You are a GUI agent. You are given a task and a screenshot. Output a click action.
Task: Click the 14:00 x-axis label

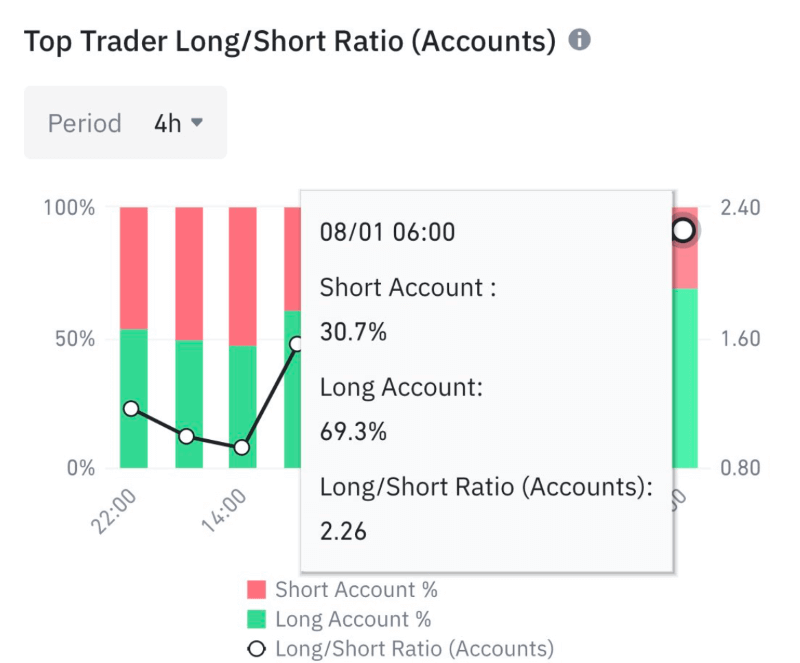[x=231, y=514]
